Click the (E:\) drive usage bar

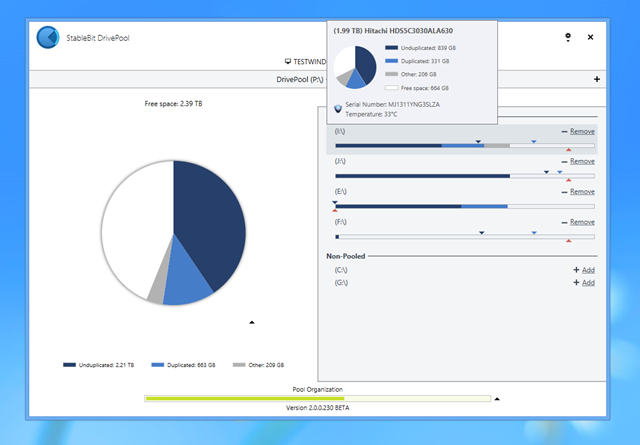click(x=465, y=207)
